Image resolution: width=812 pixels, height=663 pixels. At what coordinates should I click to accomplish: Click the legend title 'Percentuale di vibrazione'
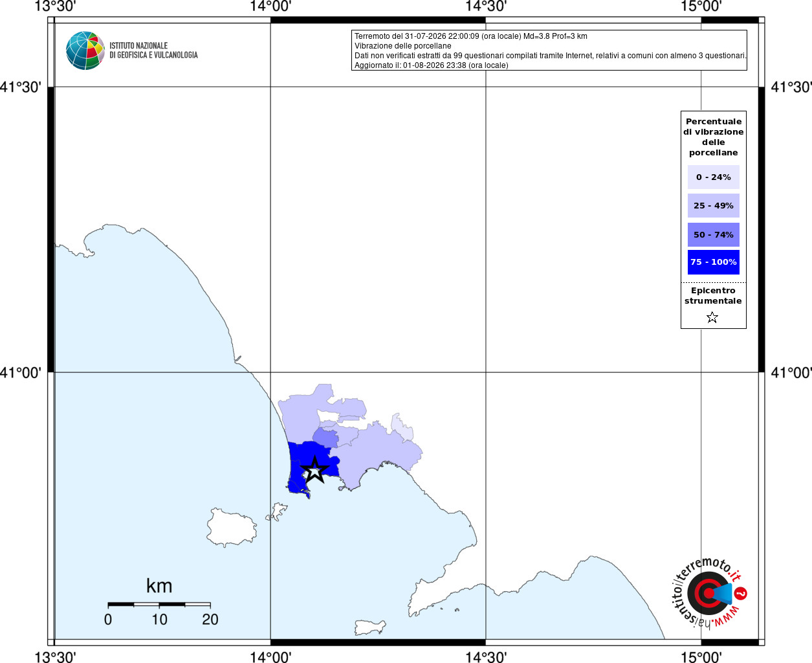pos(713,137)
